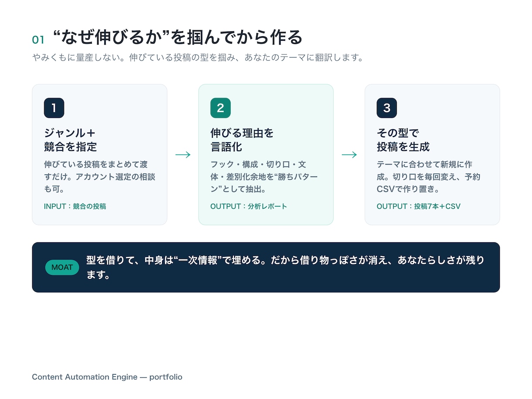The height and width of the screenshot is (399, 532).
Task: Click the subtitle starting with やみくもに量産しない
Action: coord(198,58)
